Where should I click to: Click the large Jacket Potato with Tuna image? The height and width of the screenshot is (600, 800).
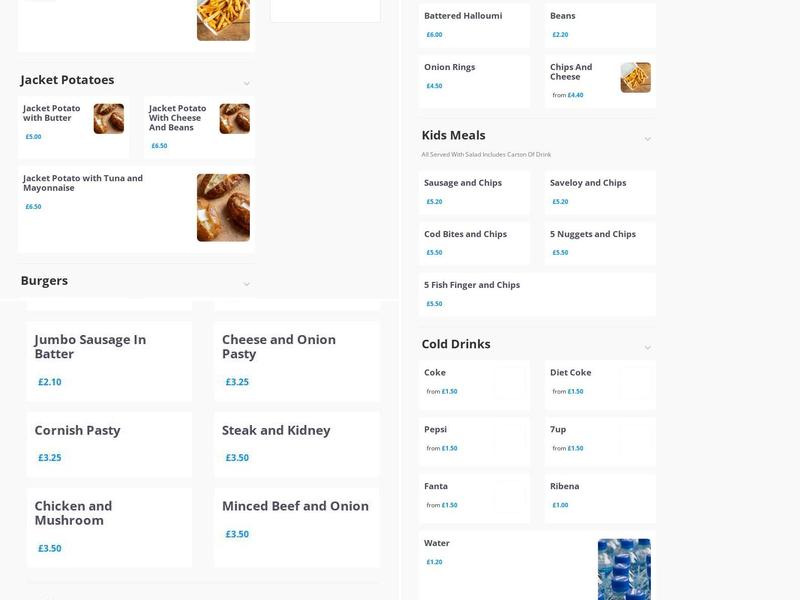coord(222,207)
